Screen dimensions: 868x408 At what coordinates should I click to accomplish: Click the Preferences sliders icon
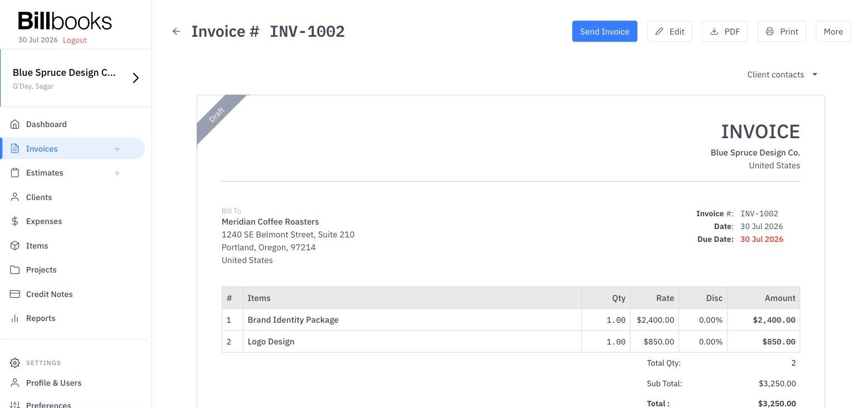click(15, 405)
